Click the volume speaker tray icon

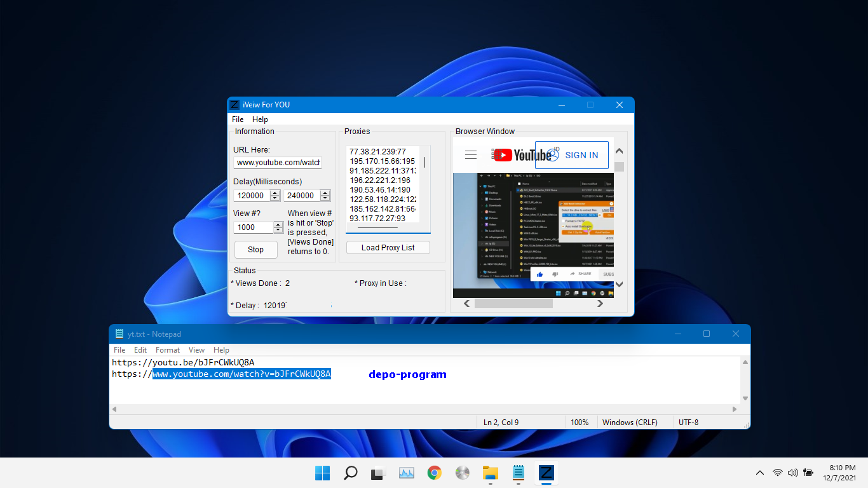pyautogui.click(x=793, y=473)
